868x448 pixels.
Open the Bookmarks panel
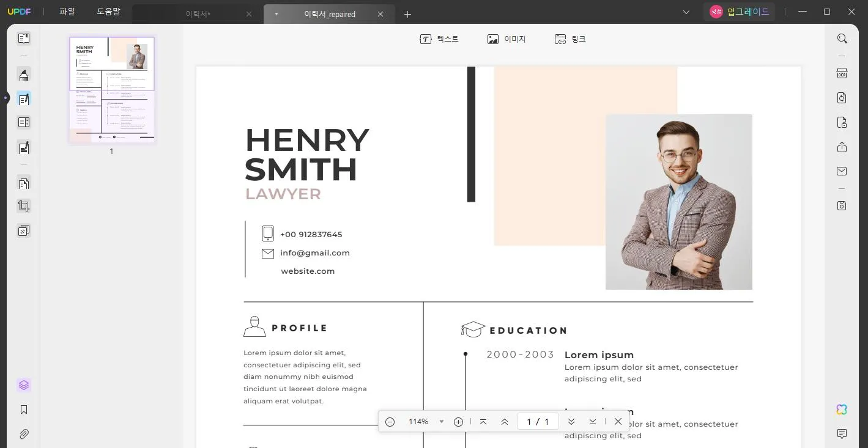24,409
